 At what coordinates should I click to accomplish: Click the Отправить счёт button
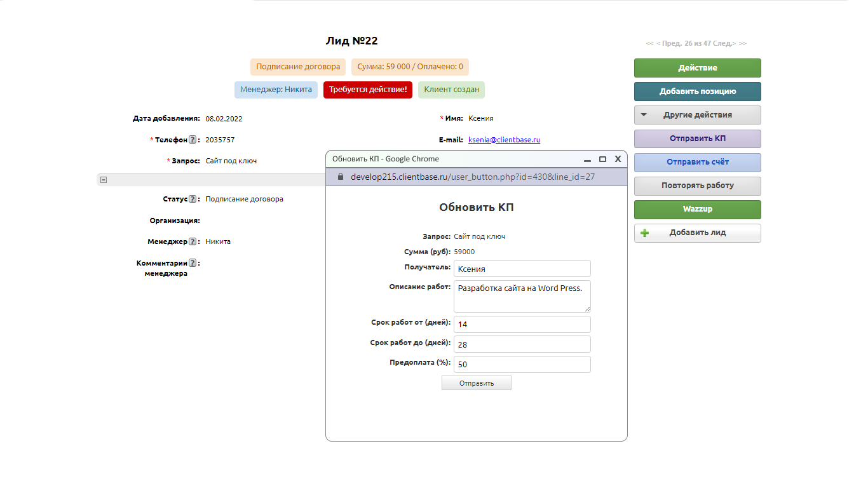click(697, 162)
